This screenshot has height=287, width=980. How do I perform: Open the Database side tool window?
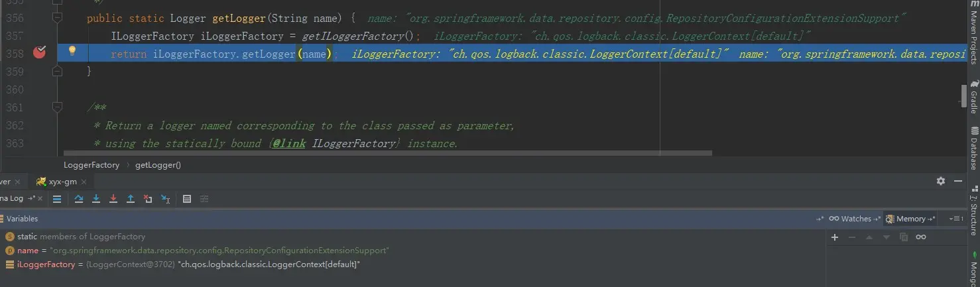[x=974, y=148]
